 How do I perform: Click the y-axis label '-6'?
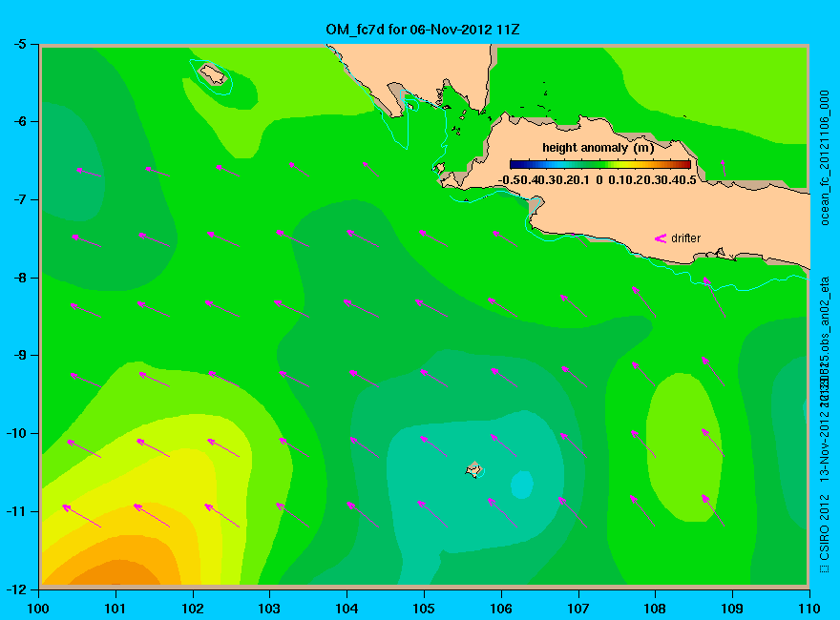pos(19,121)
